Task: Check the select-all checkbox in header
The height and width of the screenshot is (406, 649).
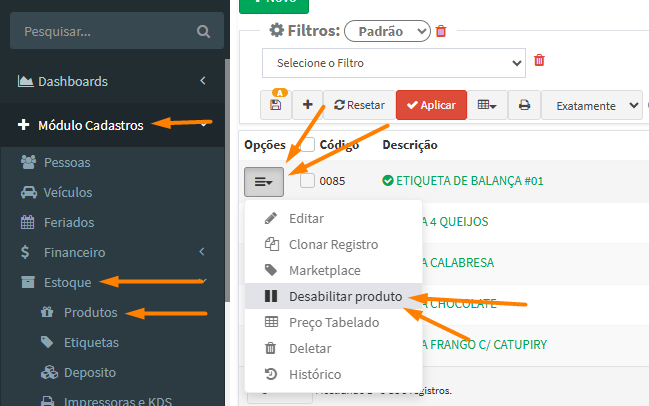Action: point(308,145)
